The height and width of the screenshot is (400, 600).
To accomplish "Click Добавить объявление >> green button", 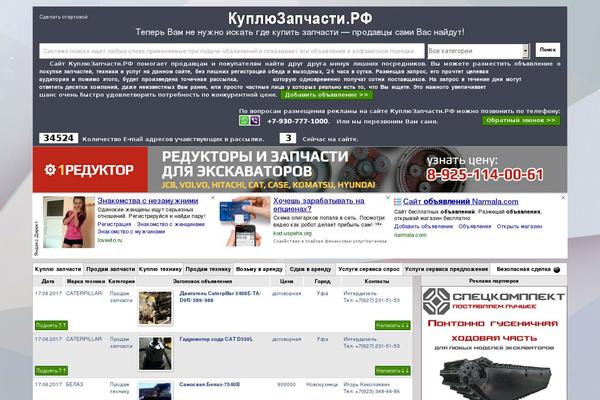I will pyautogui.click(x=326, y=95).
